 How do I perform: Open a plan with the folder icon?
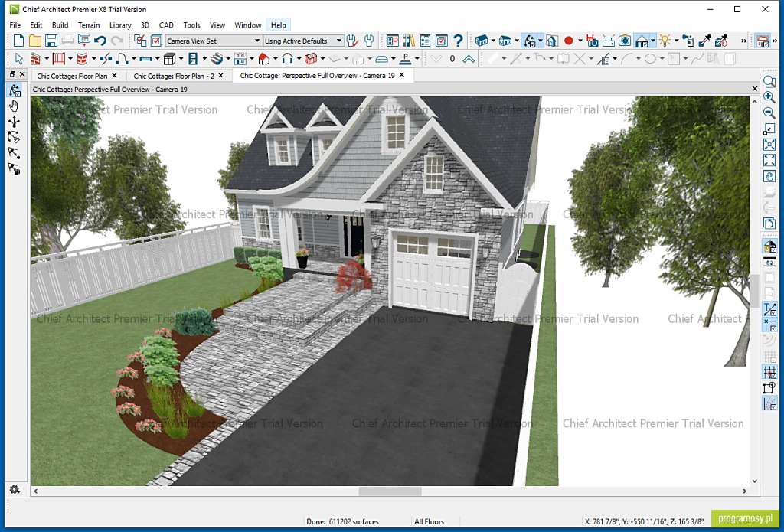pos(35,41)
